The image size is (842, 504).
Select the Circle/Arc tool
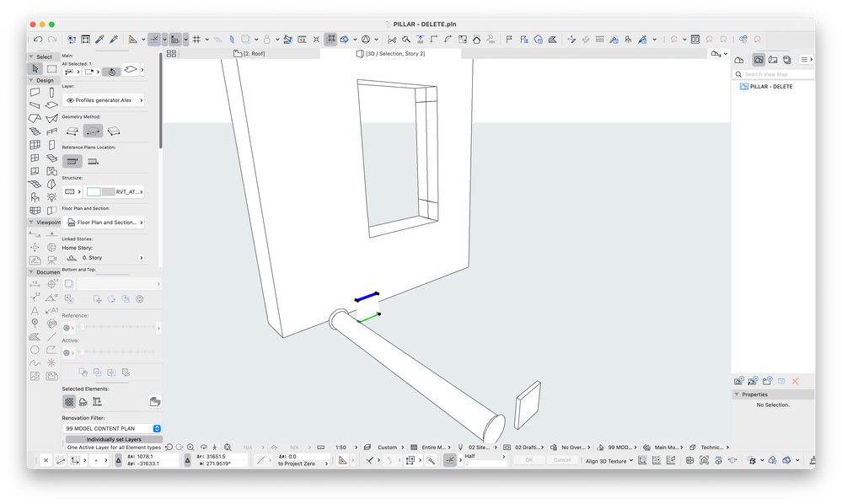(35, 350)
